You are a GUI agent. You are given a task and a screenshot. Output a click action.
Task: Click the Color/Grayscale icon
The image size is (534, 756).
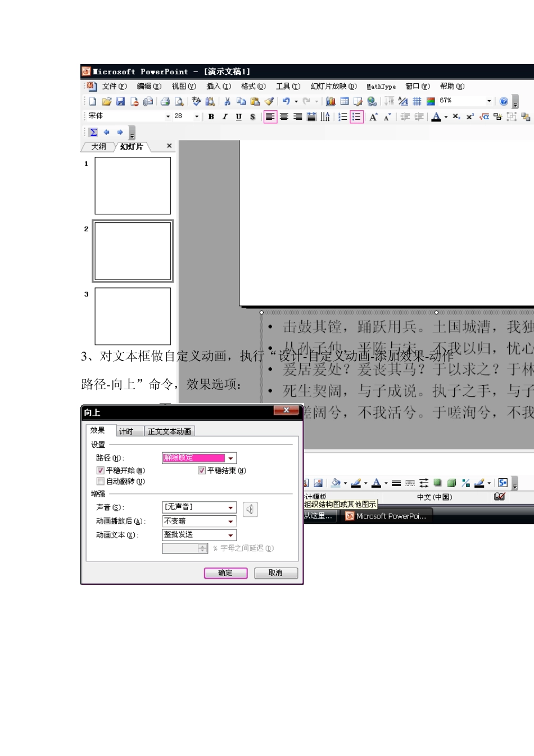[431, 101]
